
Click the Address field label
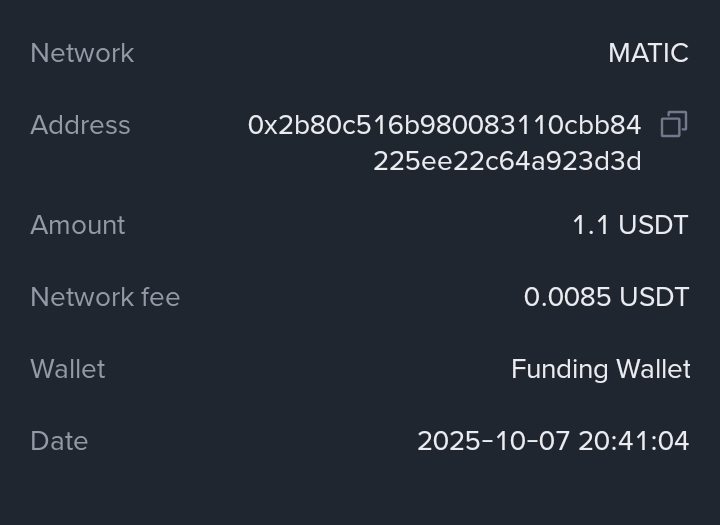pos(80,125)
